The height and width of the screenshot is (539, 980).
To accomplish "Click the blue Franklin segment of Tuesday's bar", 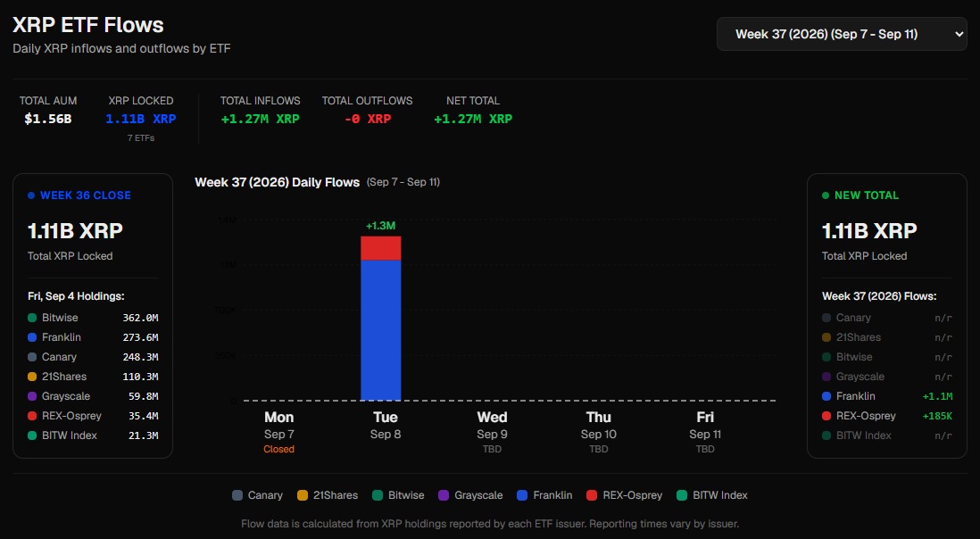I will tap(380, 330).
